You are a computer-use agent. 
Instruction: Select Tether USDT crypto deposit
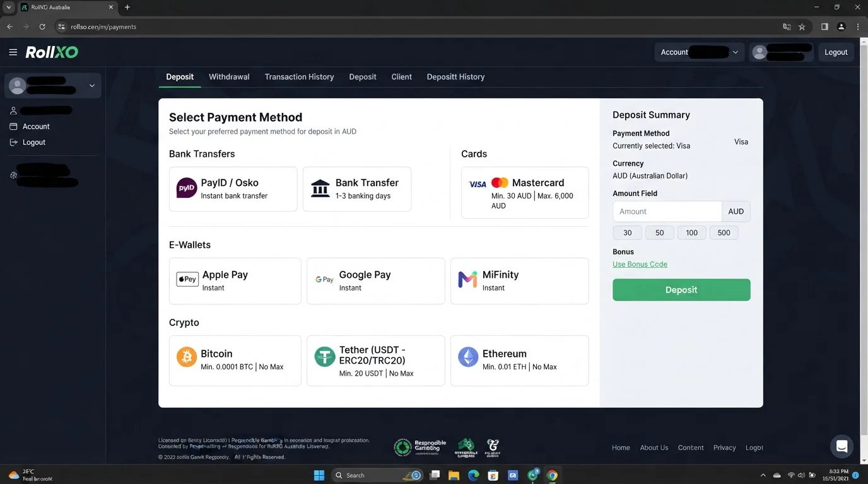[375, 360]
